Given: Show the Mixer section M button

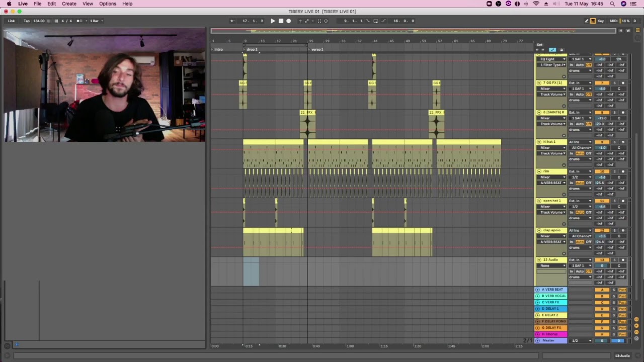Looking at the screenshot, I should [636, 332].
